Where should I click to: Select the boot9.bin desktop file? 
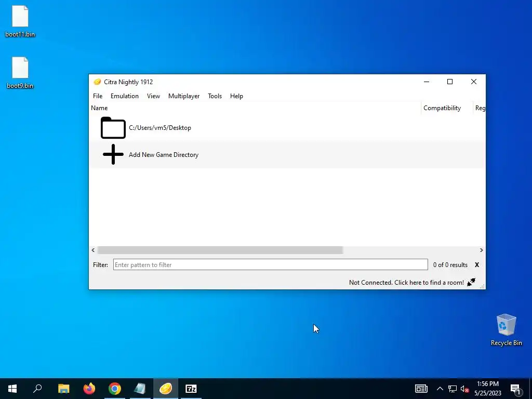coord(20,73)
